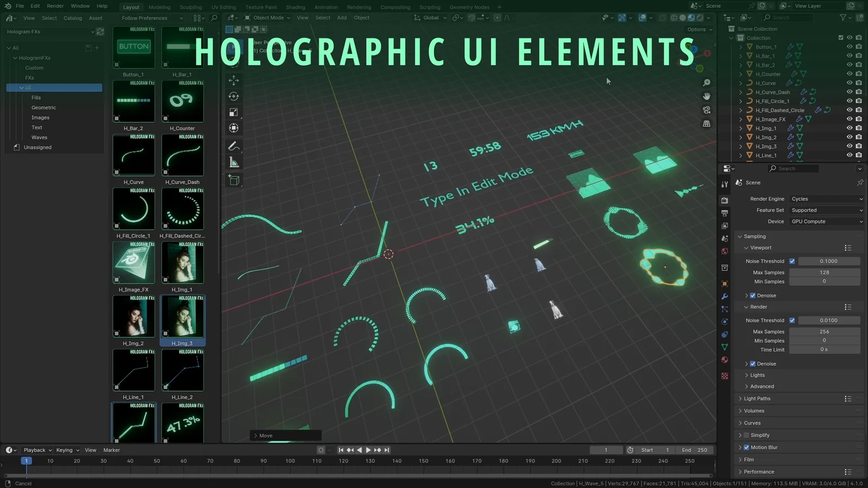This screenshot has height=488, width=868.
Task: Activate the Rotate tool
Action: click(x=233, y=96)
